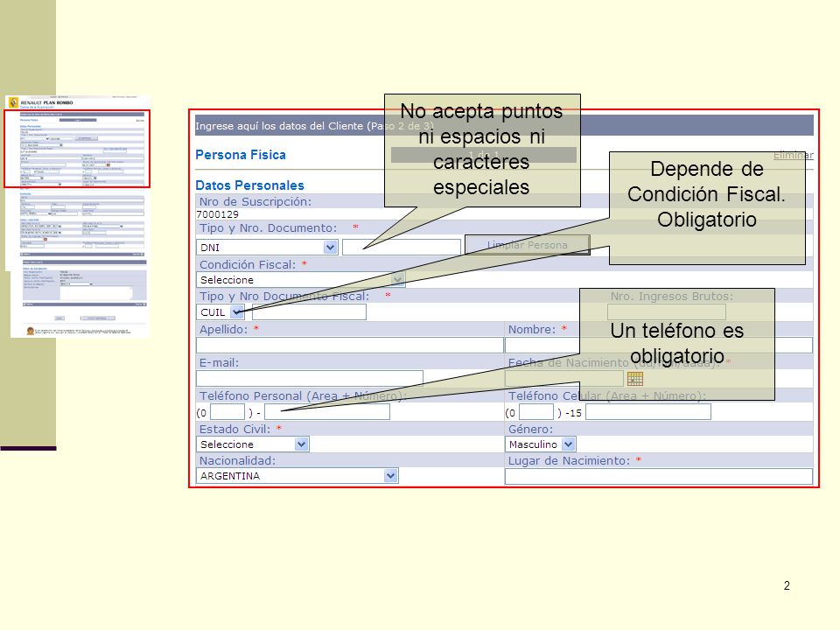Select the full form page thumbnail on left
This screenshot has height=630, width=840.
(x=79, y=216)
